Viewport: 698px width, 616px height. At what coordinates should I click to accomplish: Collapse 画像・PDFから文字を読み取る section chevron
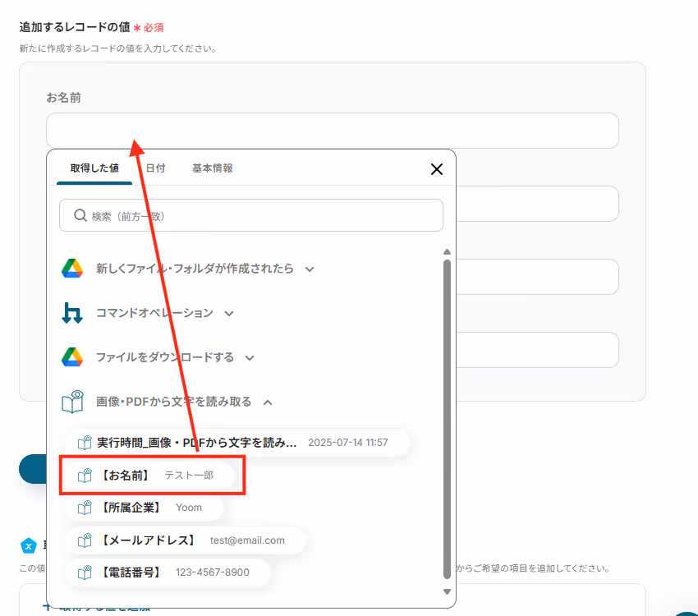(268, 402)
